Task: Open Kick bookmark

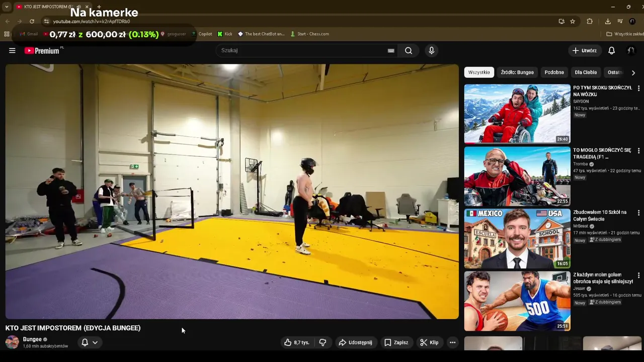Action: 225,34
